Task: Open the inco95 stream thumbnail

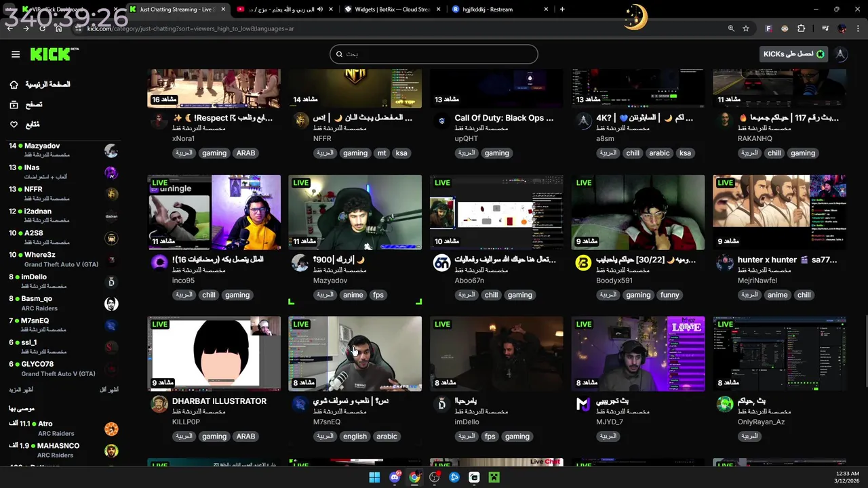Action: (214, 212)
